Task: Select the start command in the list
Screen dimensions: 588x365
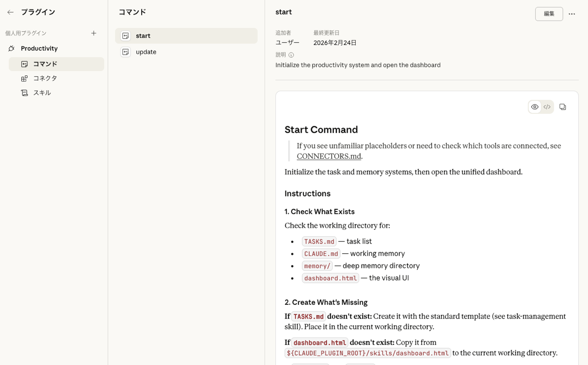Action: click(186, 36)
